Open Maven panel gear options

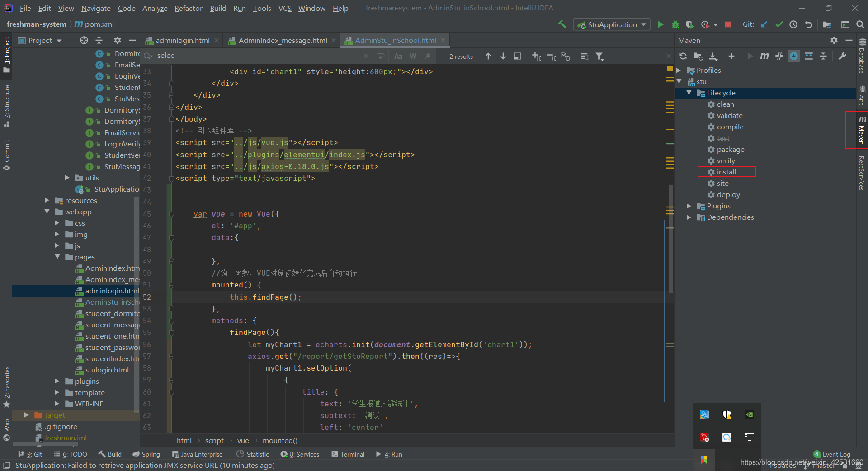coord(834,40)
